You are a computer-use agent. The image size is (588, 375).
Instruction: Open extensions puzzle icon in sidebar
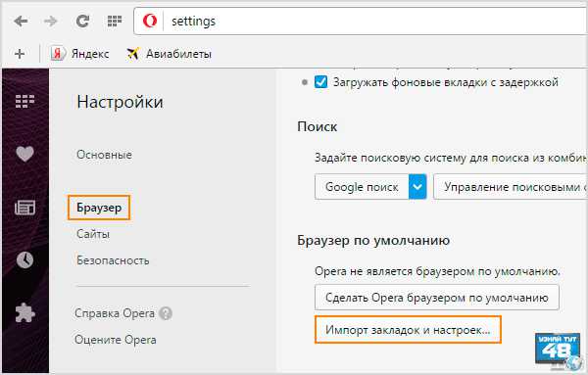24,312
